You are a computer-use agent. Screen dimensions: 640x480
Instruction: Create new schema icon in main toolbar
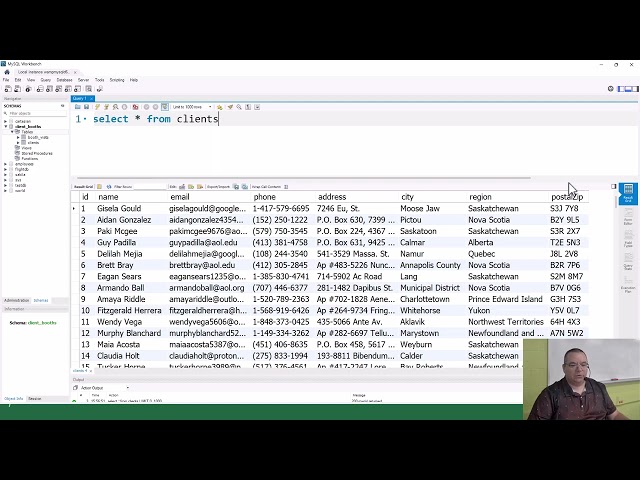tap(40, 89)
